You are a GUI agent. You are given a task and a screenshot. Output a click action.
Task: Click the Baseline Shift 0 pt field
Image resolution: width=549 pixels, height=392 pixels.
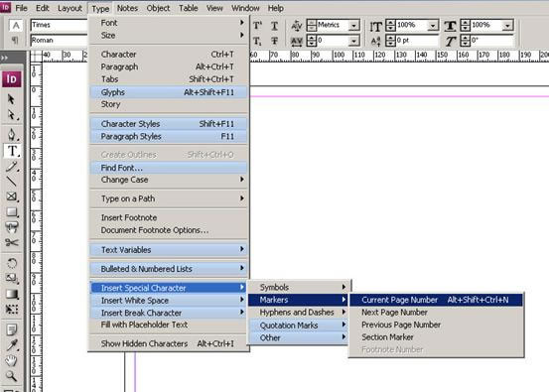click(416, 41)
